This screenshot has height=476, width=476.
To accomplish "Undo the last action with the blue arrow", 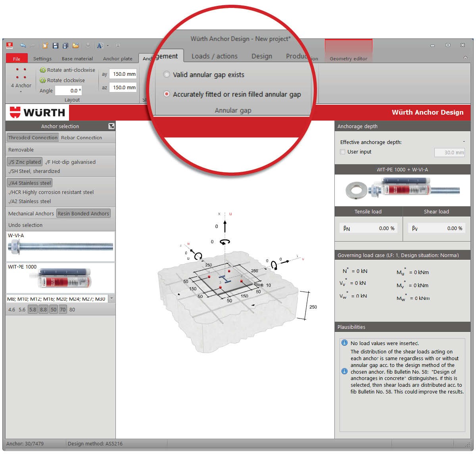I will [23, 45].
